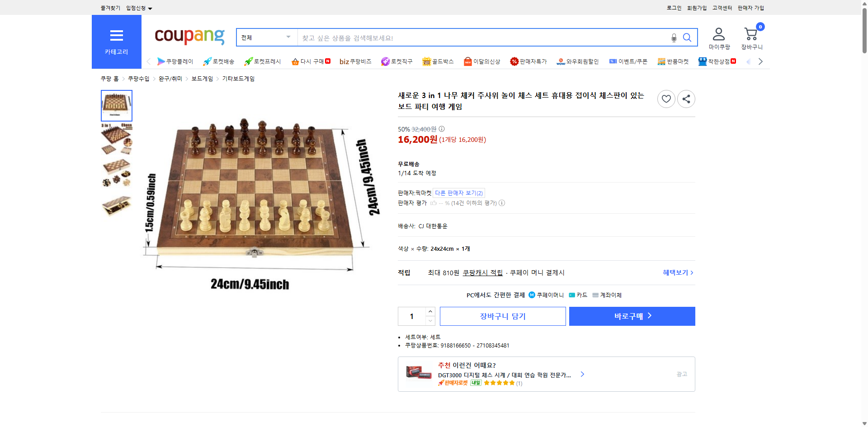Increase quantity with the up stepper arrow
Image resolution: width=868 pixels, height=427 pixels.
coord(430,311)
